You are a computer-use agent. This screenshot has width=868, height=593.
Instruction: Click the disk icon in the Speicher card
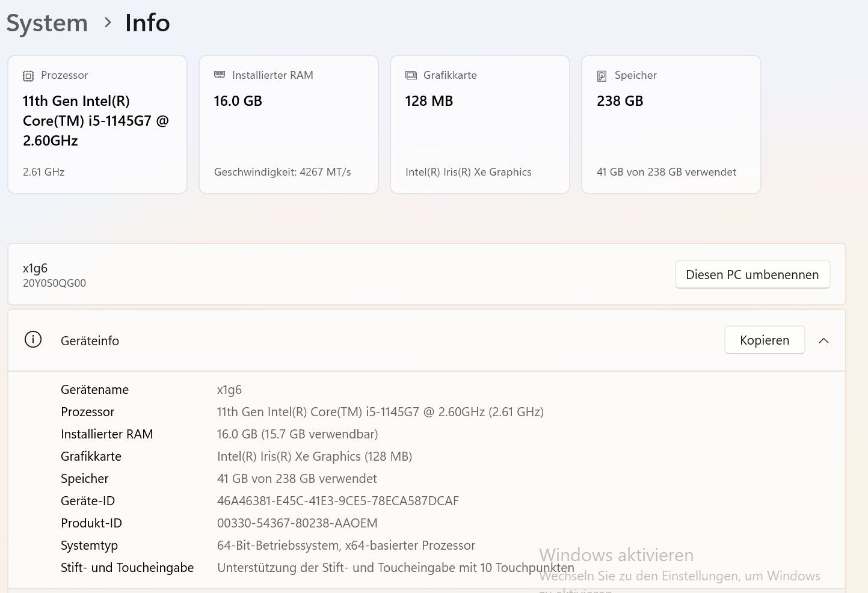tap(602, 76)
